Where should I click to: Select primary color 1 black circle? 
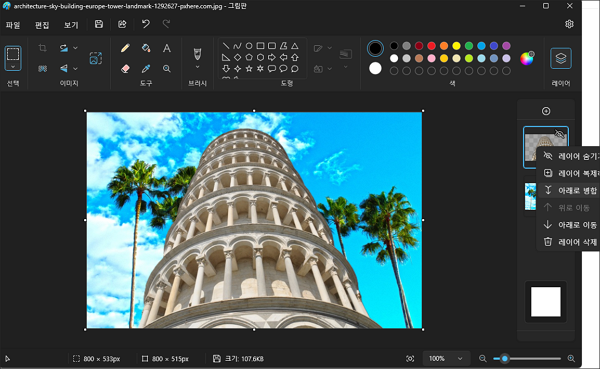[x=375, y=48]
